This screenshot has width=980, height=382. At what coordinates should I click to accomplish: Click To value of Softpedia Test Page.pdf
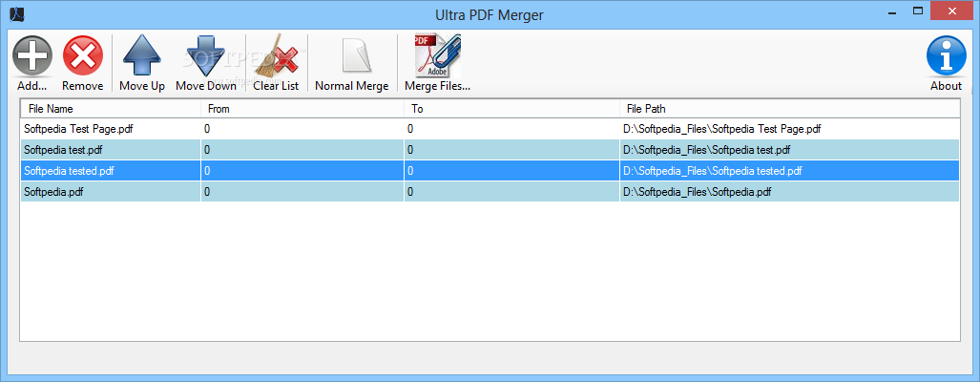coord(410,130)
